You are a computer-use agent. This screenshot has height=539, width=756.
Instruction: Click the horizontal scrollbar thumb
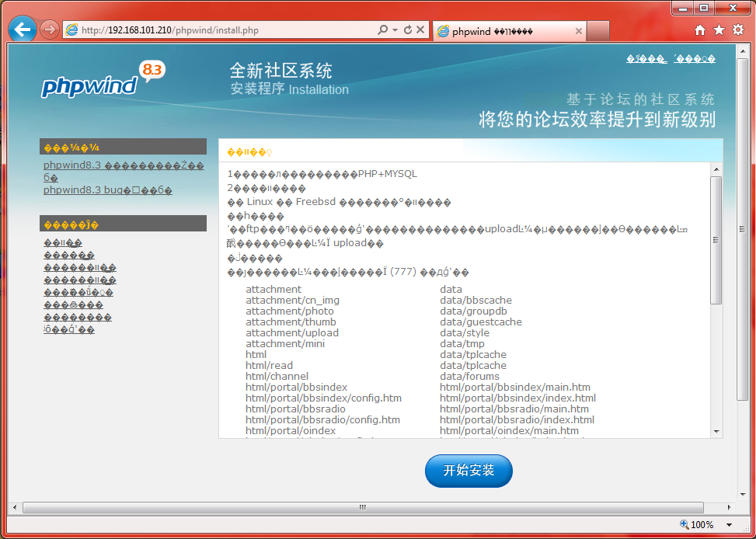coord(363,507)
